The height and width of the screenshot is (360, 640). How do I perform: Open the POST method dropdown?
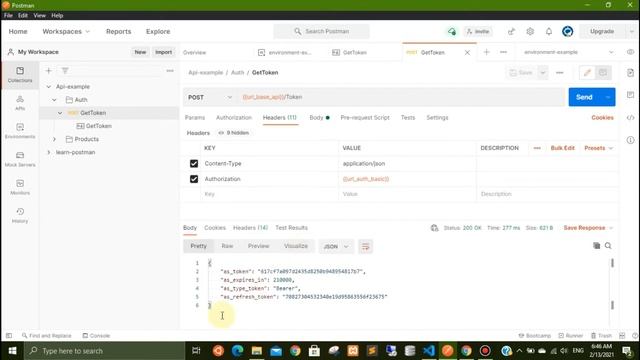tap(210, 97)
